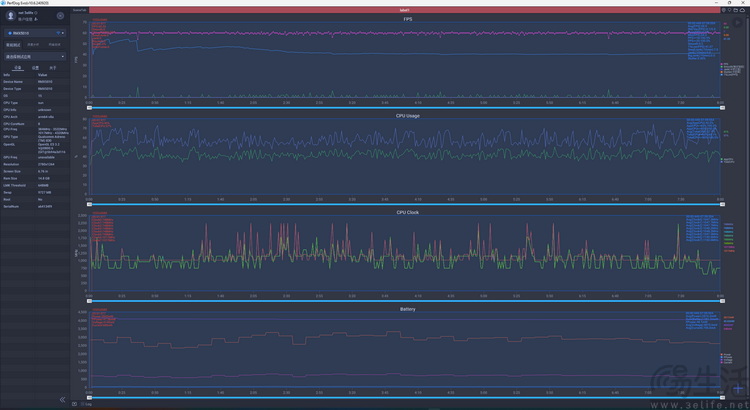The width and height of the screenshot is (750, 410).
Task: Toggle the Power legend entry in Battery chart
Action: pyautogui.click(x=726, y=355)
